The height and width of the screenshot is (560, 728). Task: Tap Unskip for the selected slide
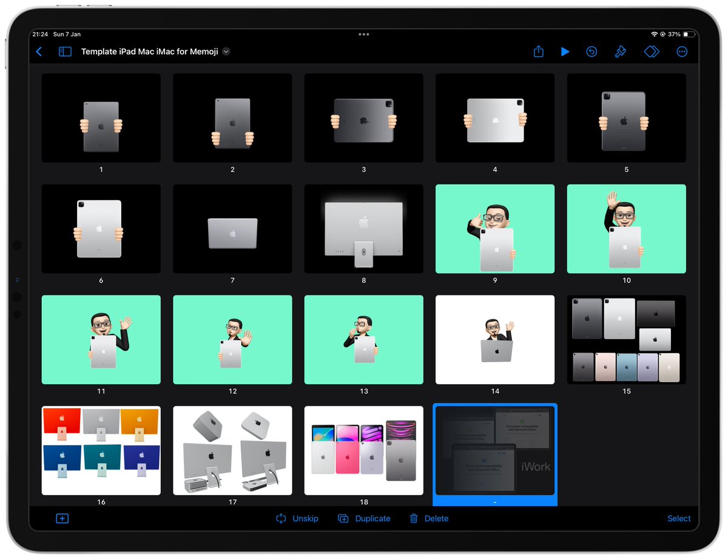coord(297,518)
